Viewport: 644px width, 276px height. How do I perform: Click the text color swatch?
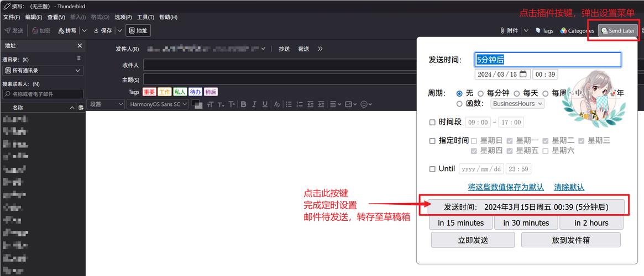pyautogui.click(x=197, y=104)
